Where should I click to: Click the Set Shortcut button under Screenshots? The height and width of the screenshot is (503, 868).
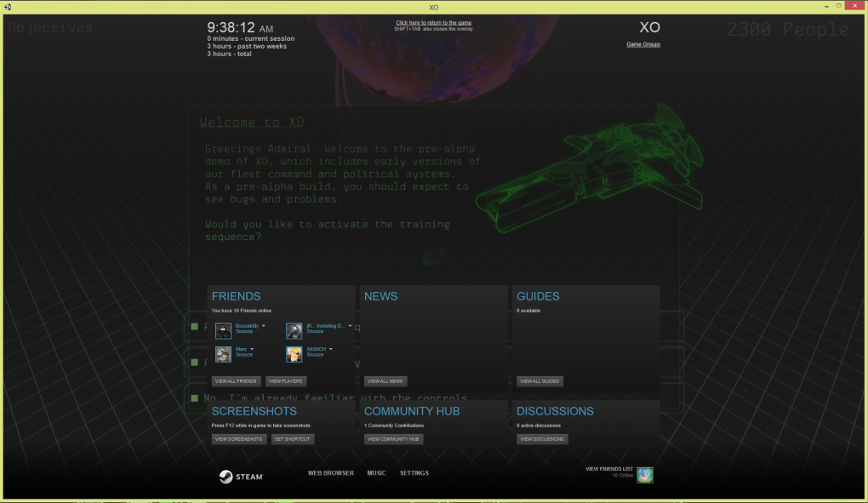click(x=293, y=439)
